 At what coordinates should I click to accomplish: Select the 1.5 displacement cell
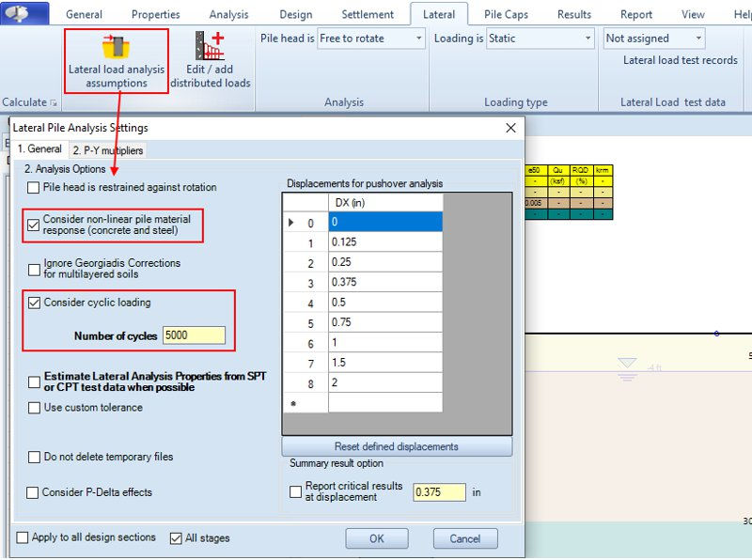(385, 363)
